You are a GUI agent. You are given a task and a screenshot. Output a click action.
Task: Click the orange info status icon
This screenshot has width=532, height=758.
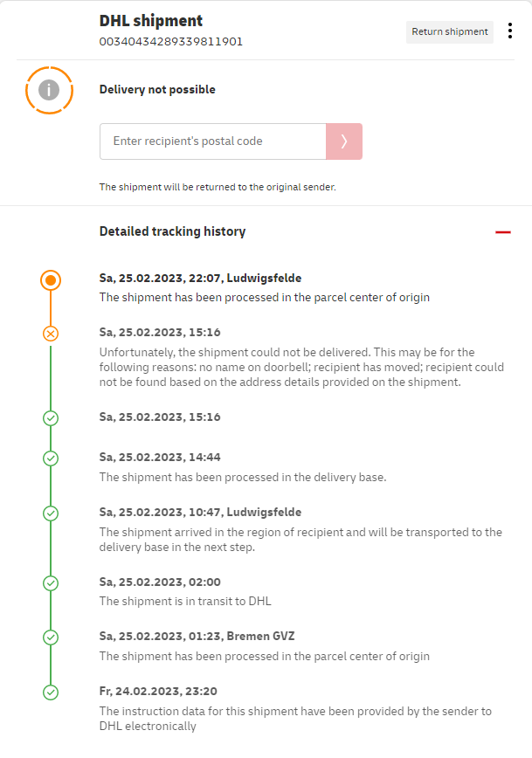point(49,89)
